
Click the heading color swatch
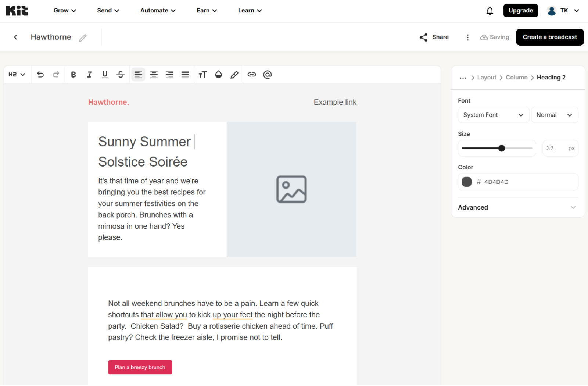pyautogui.click(x=467, y=182)
